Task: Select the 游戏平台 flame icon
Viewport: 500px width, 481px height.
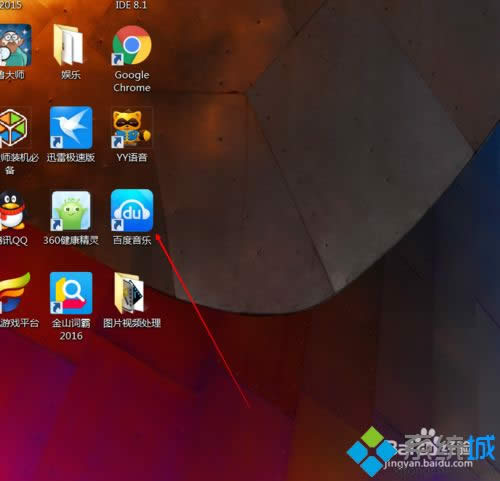Action: pos(14,293)
